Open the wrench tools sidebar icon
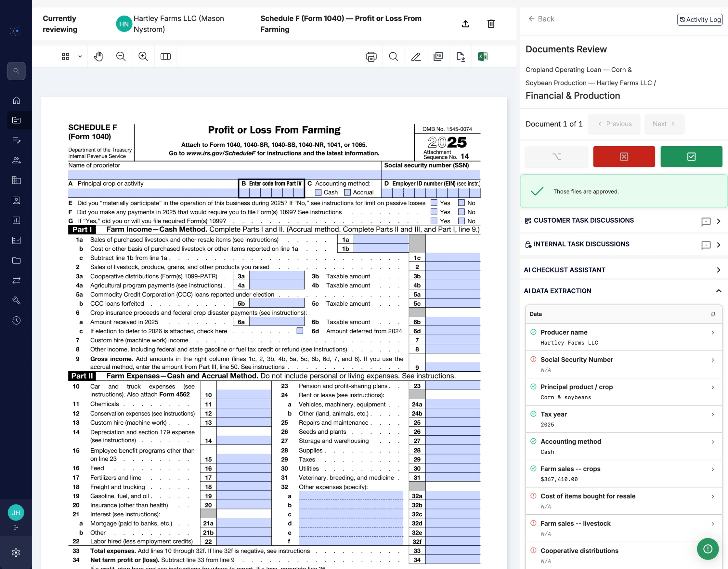Screen dimensions: 728x569 pos(16,300)
